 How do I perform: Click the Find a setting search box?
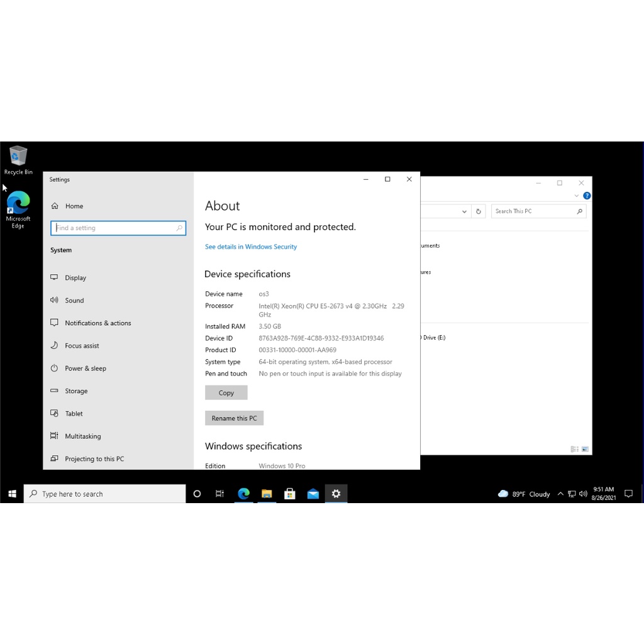pyautogui.click(x=118, y=228)
